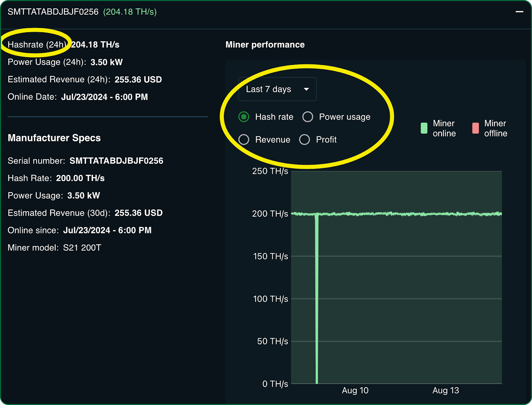Image resolution: width=532 pixels, height=405 pixels.
Task: Click the green 204.18 TH/s header value
Action: tap(130, 12)
